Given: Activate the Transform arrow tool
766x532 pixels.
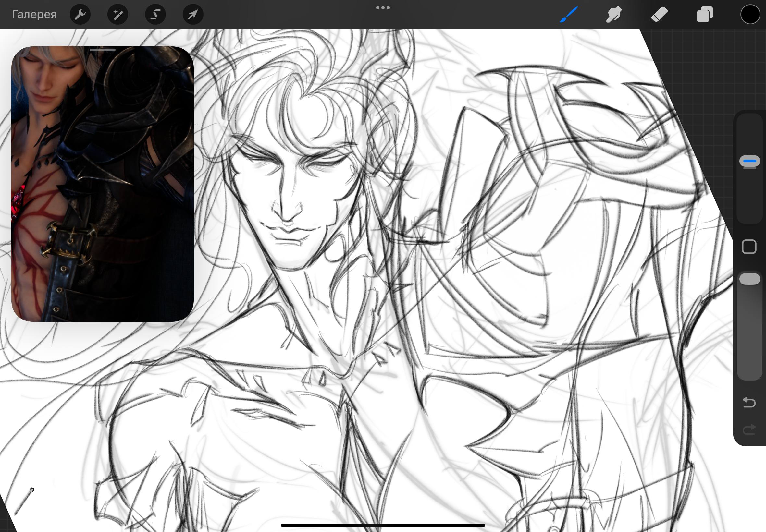Looking at the screenshot, I should pyautogui.click(x=193, y=14).
